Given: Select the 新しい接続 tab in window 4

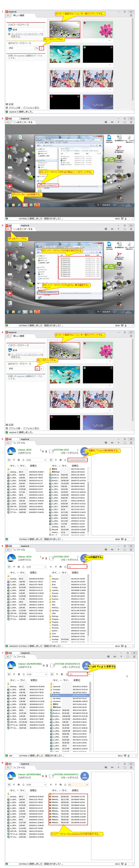Looking at the screenshot, I should tap(19, 336).
